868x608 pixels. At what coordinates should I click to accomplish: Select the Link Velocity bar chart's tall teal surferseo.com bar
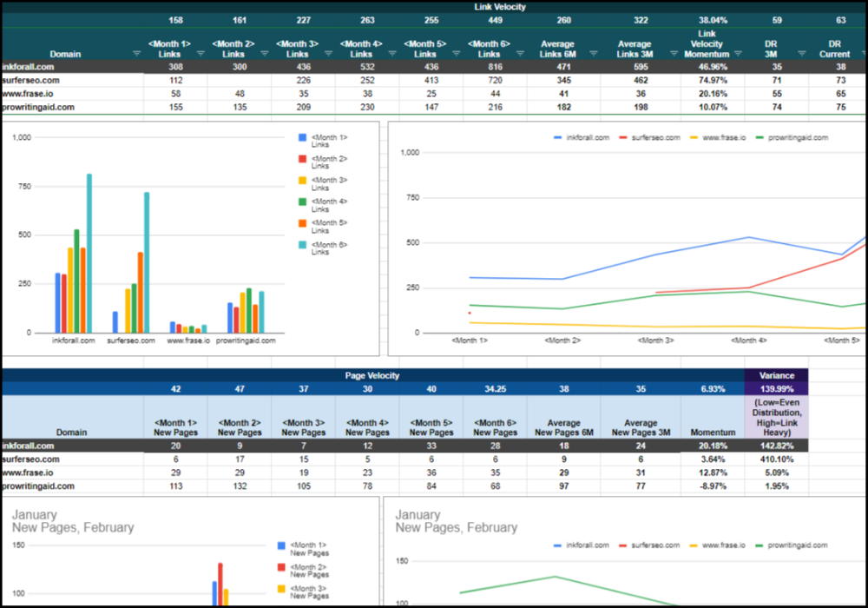[x=147, y=262]
